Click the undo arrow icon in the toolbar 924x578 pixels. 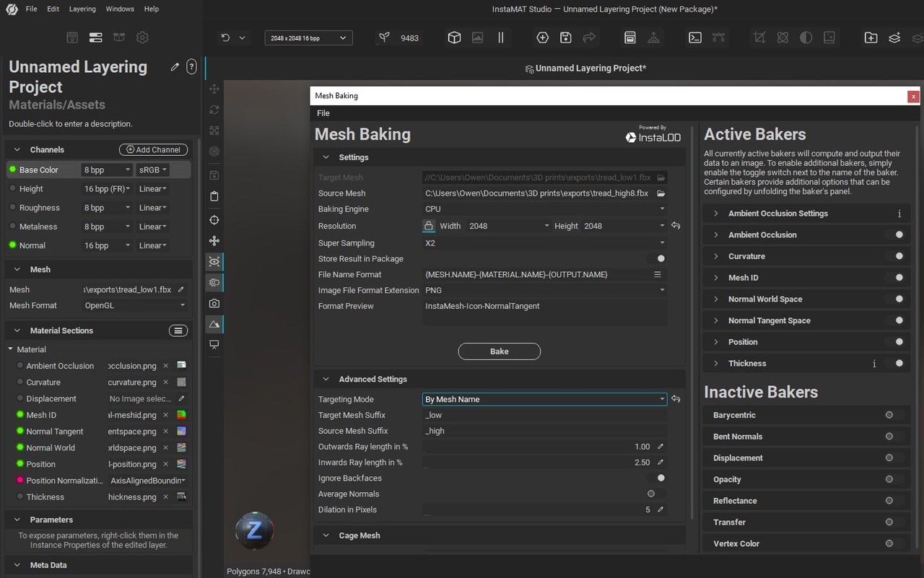coord(225,38)
